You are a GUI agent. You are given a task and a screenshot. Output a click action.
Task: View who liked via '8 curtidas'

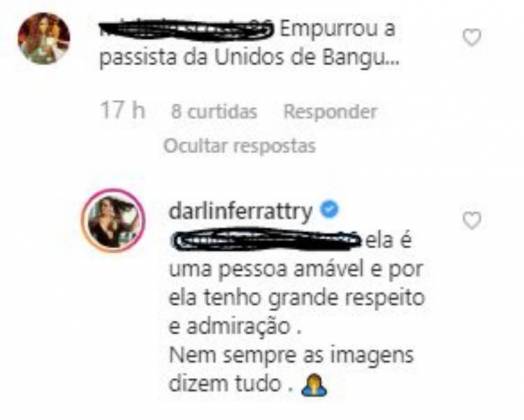[214, 112]
